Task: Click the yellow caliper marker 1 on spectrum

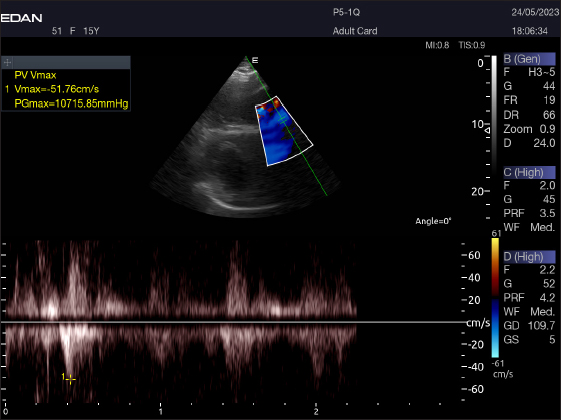Action: pyautogui.click(x=70, y=379)
